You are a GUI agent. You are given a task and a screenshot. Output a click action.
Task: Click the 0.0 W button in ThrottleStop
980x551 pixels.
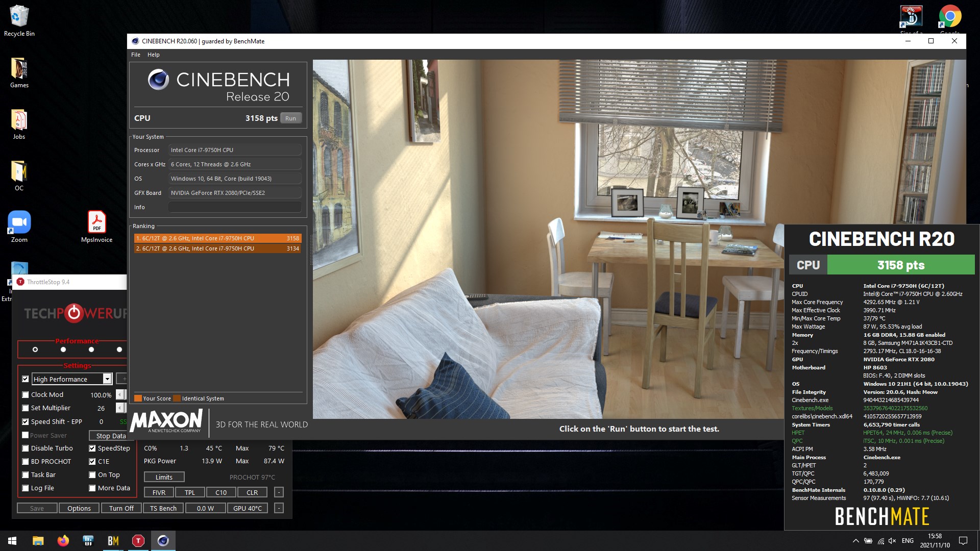(205, 508)
